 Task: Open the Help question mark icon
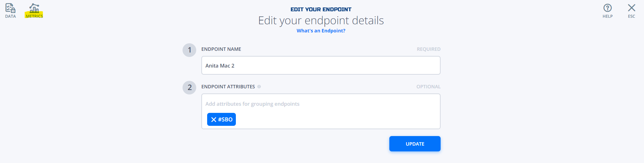click(x=607, y=8)
